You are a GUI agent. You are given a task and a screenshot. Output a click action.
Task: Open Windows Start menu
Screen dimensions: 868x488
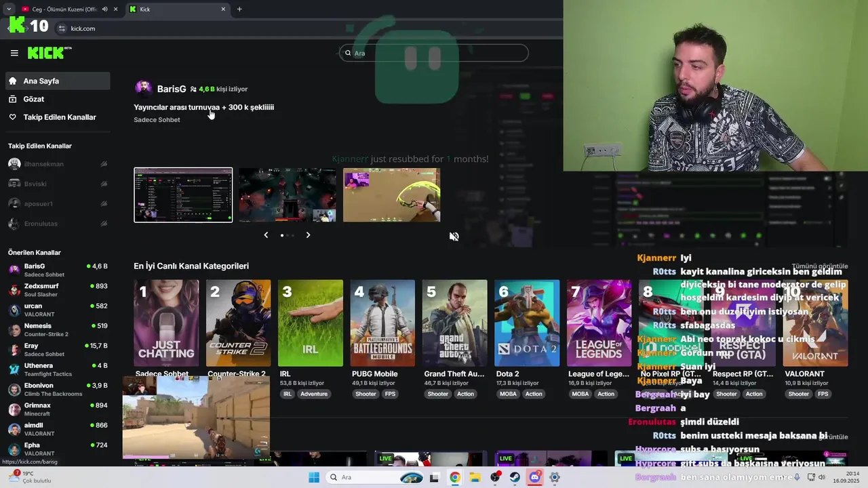pos(314,477)
